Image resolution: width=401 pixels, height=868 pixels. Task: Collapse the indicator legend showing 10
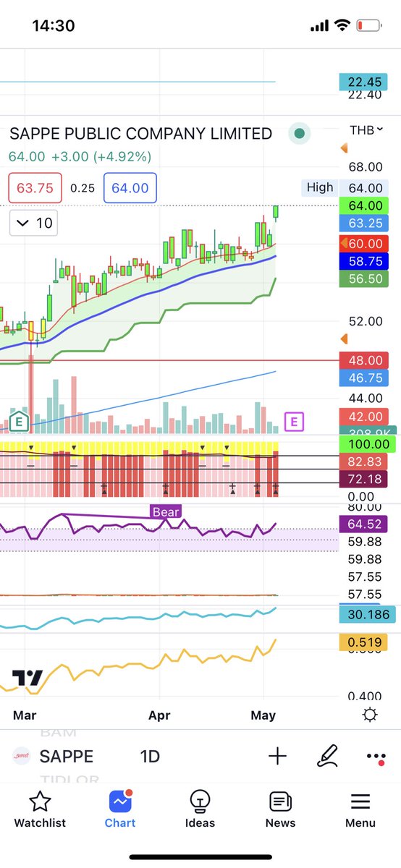pos(34,223)
